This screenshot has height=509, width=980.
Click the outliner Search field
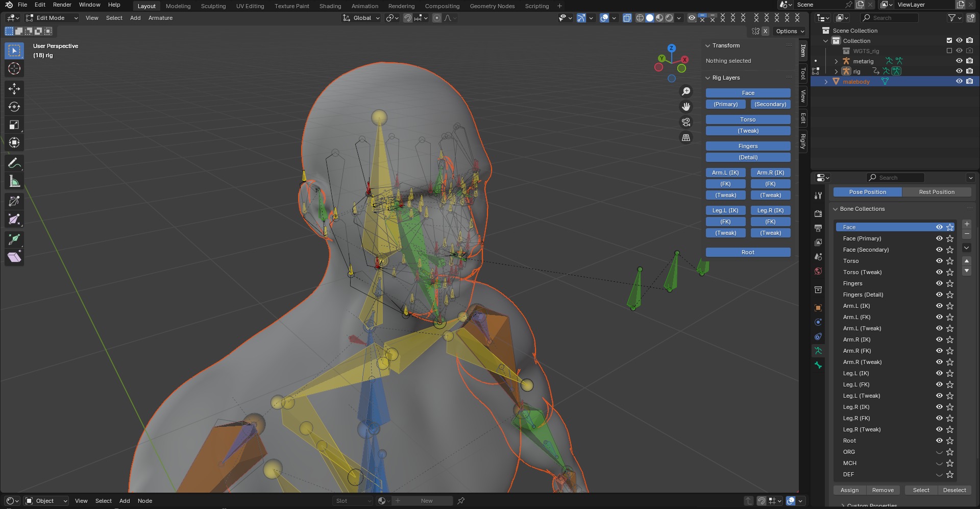click(x=889, y=18)
